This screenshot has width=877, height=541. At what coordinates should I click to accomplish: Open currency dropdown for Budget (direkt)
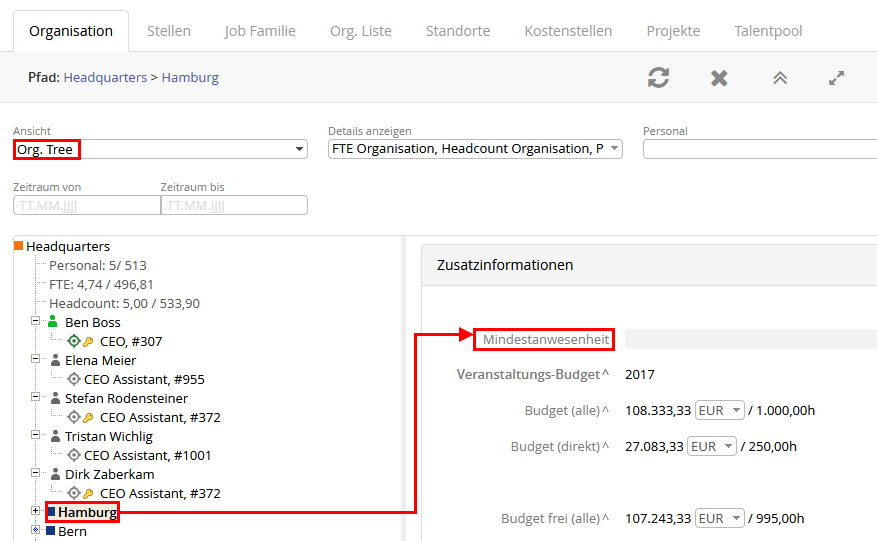pos(711,446)
